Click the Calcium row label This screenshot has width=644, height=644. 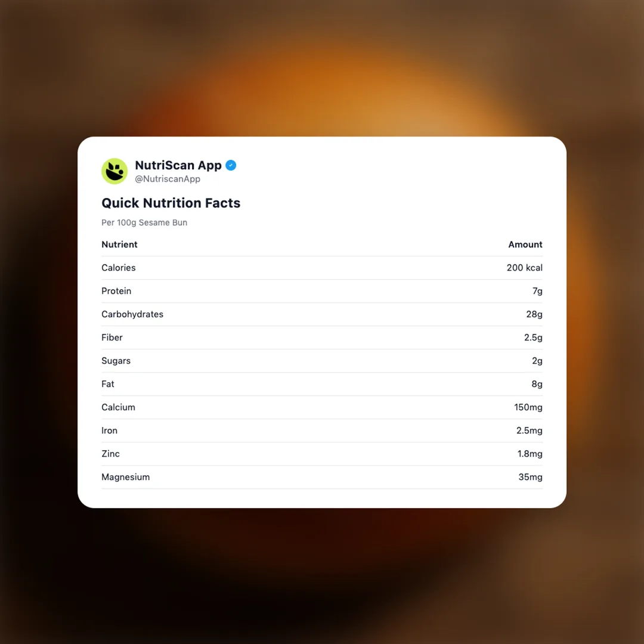118,407
